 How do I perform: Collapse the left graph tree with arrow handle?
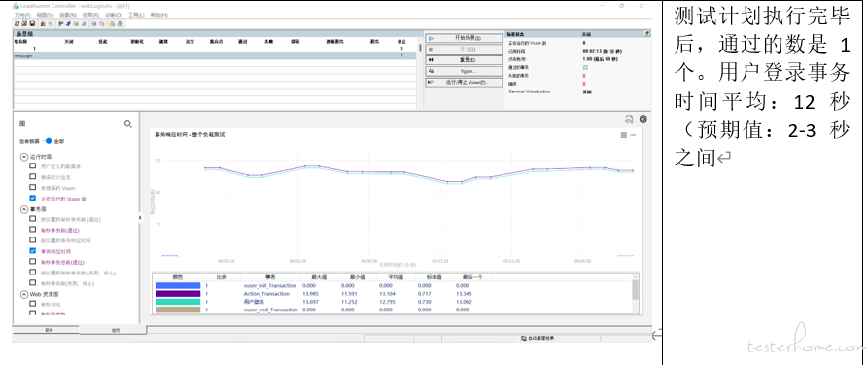[140, 218]
